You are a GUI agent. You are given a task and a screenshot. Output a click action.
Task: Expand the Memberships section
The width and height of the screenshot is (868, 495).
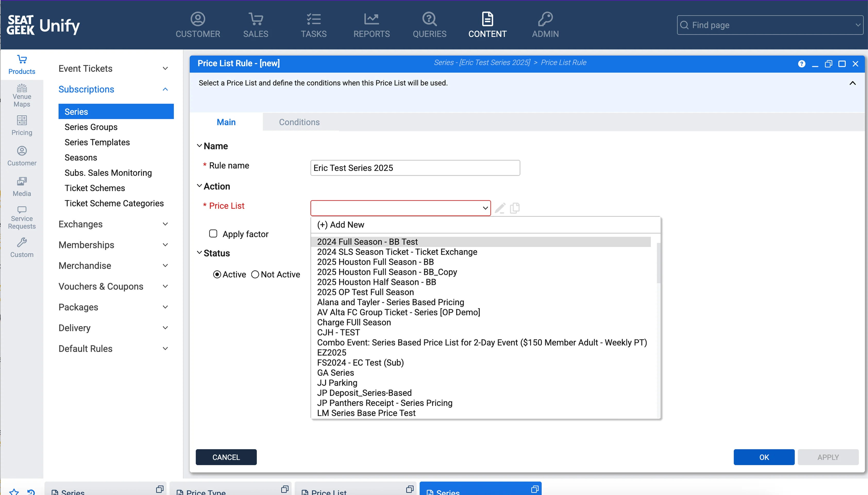pos(165,245)
